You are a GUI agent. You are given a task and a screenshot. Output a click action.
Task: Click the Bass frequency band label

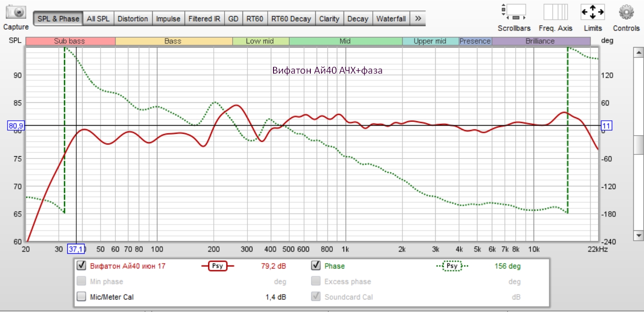click(173, 41)
